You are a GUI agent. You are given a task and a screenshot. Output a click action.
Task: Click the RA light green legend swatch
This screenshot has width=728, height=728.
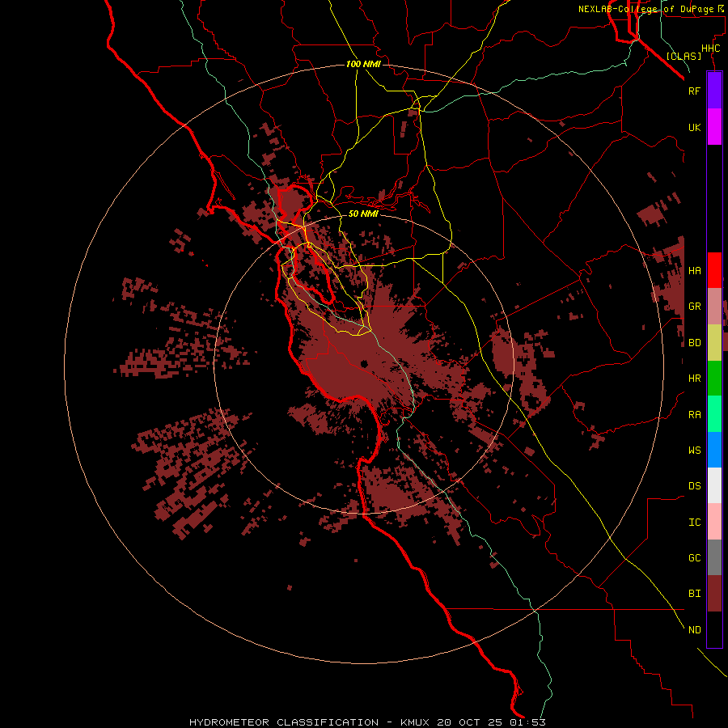[714, 414]
